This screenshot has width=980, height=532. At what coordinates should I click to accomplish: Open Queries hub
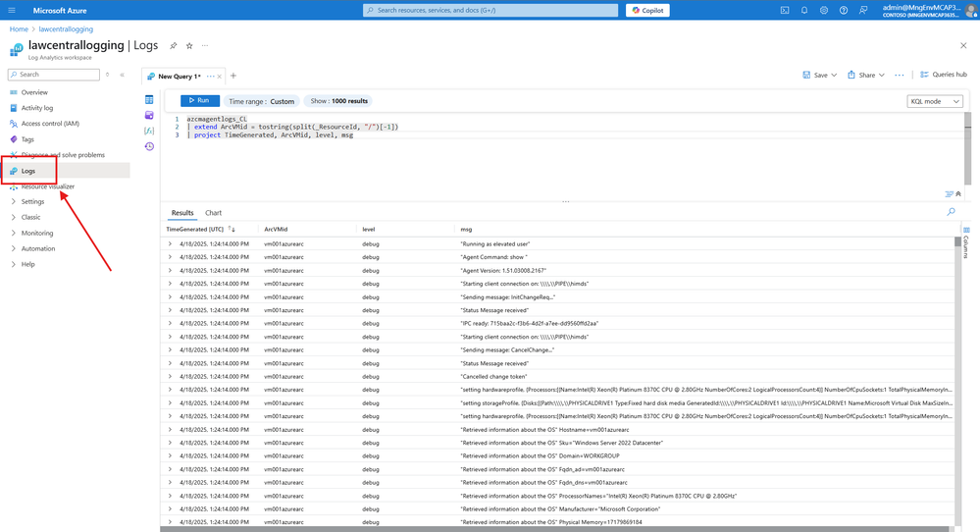[x=944, y=75]
